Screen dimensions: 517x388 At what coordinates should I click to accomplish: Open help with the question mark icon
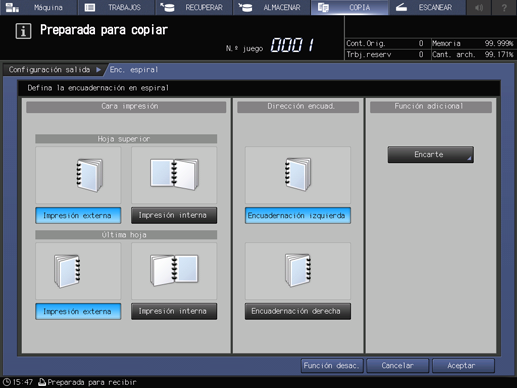click(504, 7)
